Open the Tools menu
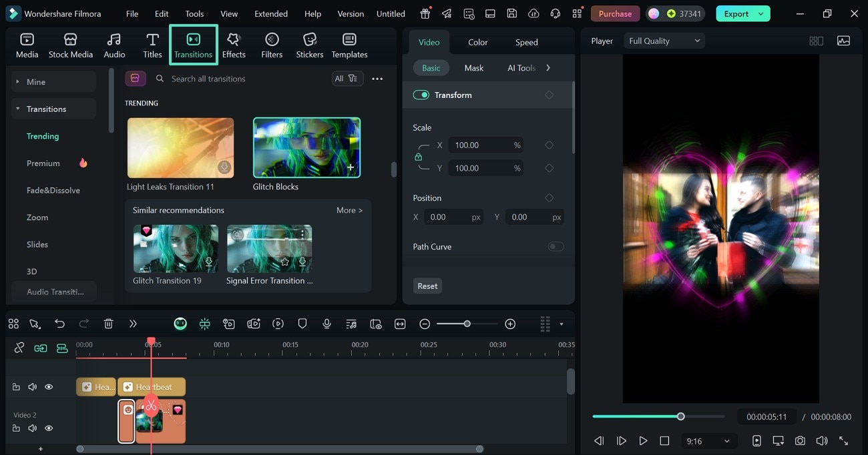Viewport: 868px width, 455px height. [x=194, y=13]
